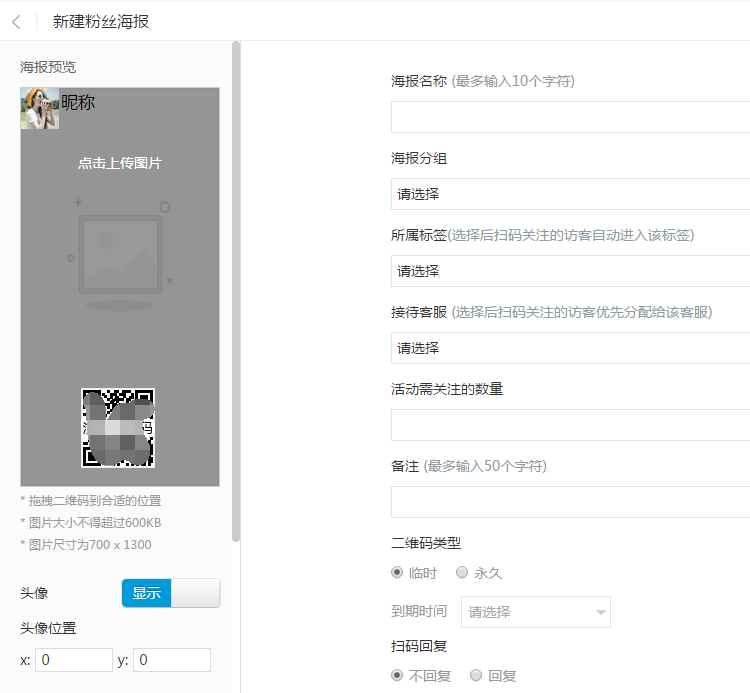This screenshot has height=693, width=750.
Task: Select the 临时 QR code type radio
Action: coord(397,573)
